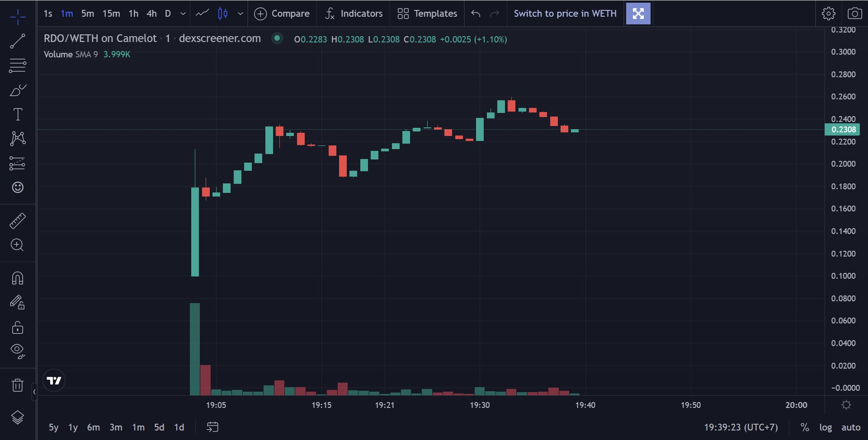Select the brush drawing tool
Viewport: 868px width, 440px height.
[x=17, y=90]
